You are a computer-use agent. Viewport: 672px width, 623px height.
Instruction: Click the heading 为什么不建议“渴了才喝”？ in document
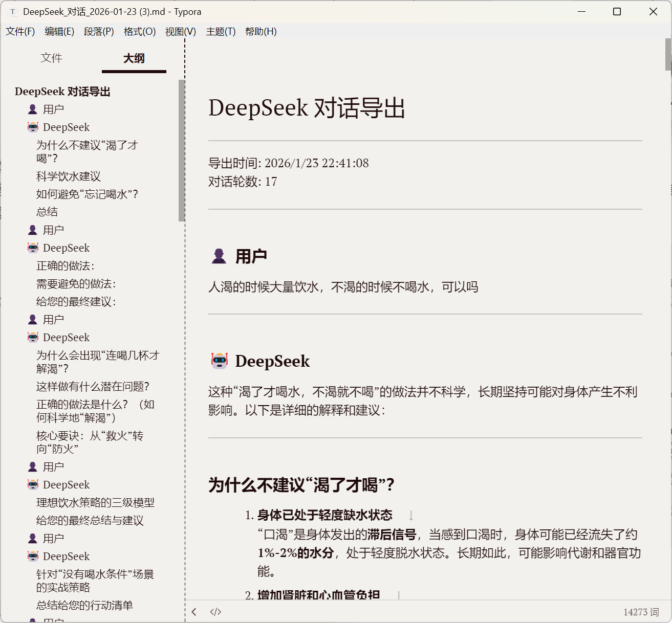[301, 485]
